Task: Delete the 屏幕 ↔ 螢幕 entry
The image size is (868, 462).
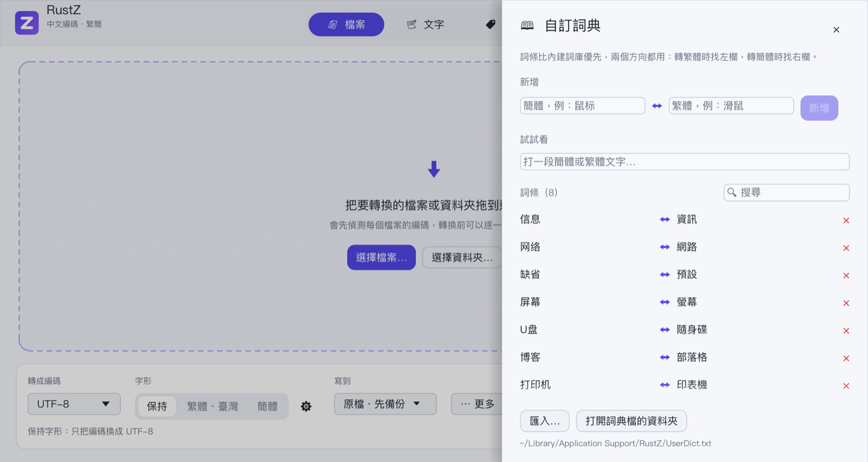Action: click(x=846, y=303)
